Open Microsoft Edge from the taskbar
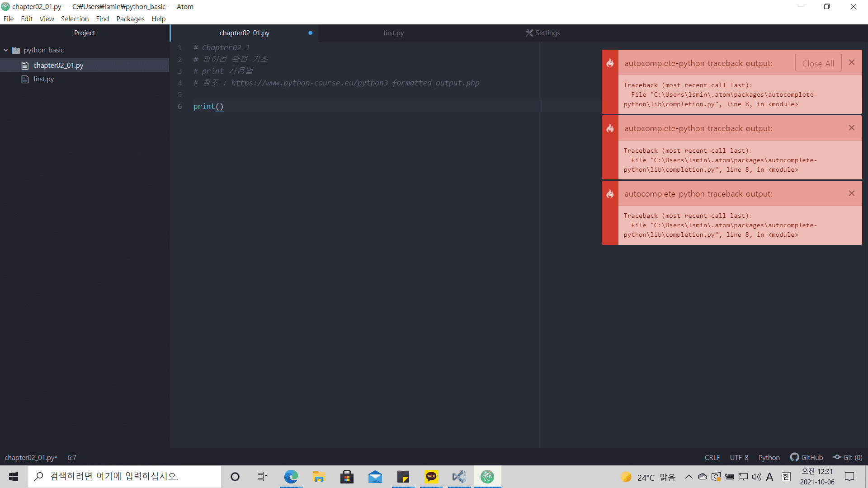 pyautogui.click(x=291, y=477)
